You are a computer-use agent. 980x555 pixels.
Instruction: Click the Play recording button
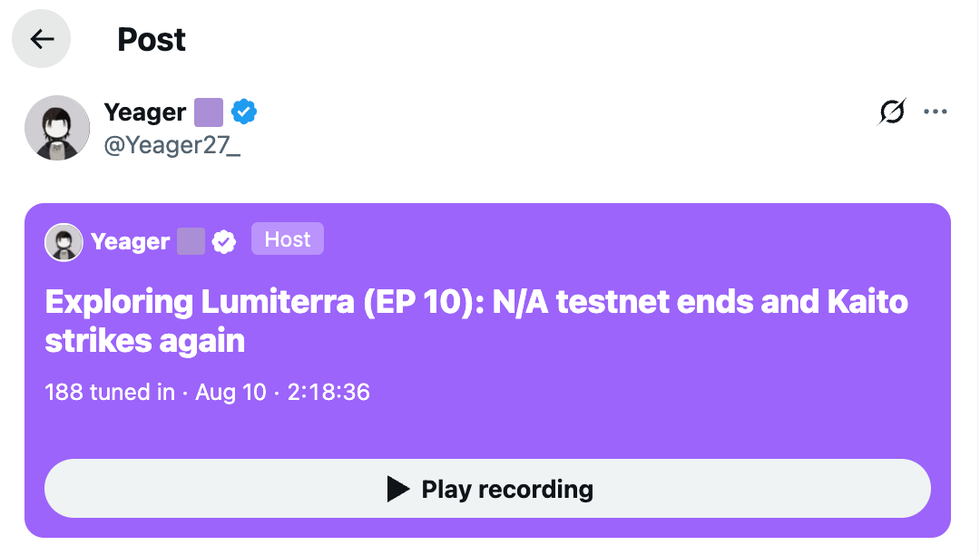487,489
